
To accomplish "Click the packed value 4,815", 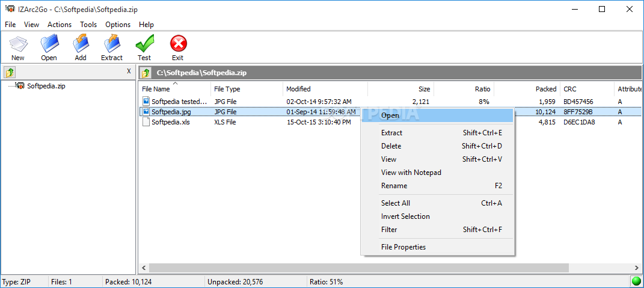I will 547,122.
